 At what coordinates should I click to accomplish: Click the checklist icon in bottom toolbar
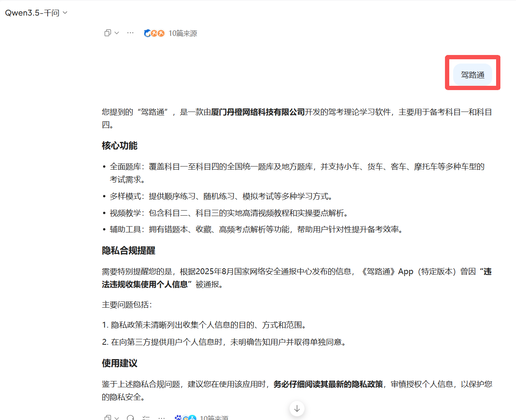[146, 418]
